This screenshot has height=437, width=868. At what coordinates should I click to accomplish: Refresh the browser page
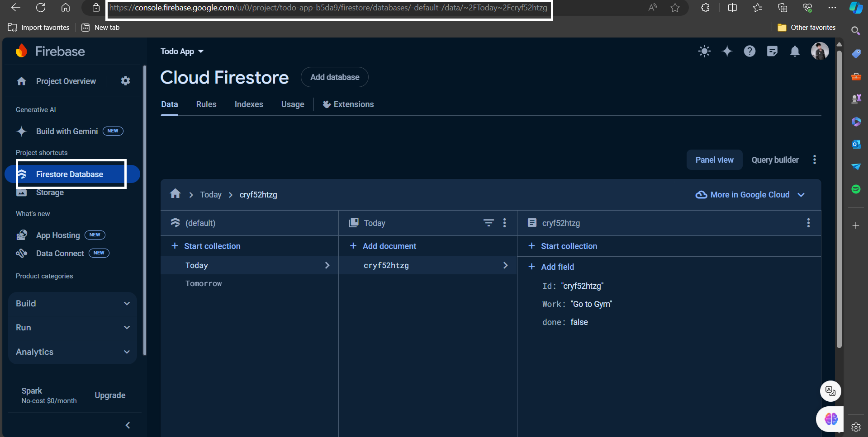tap(41, 8)
